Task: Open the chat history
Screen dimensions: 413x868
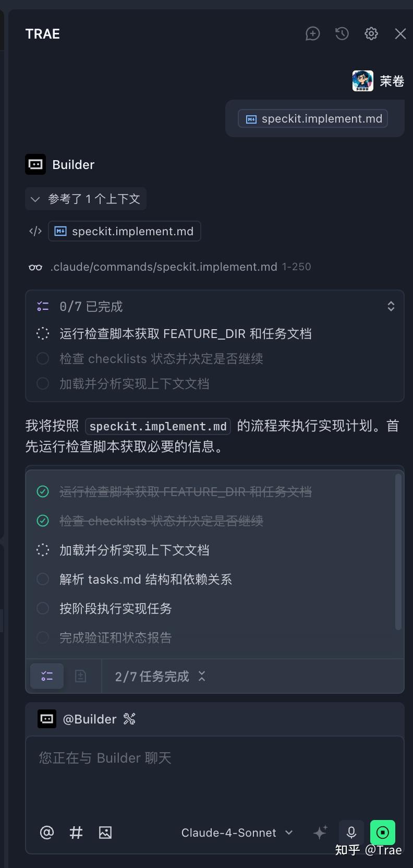Action: point(342,33)
